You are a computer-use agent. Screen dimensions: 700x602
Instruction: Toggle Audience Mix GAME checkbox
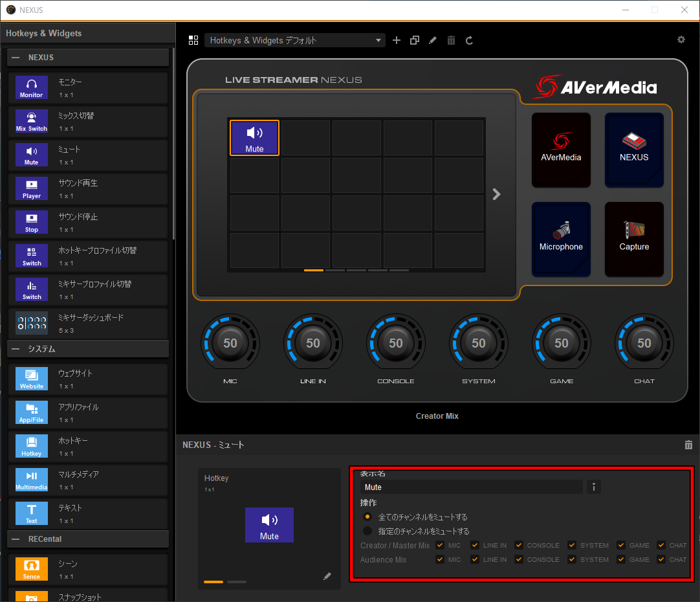coord(621,559)
